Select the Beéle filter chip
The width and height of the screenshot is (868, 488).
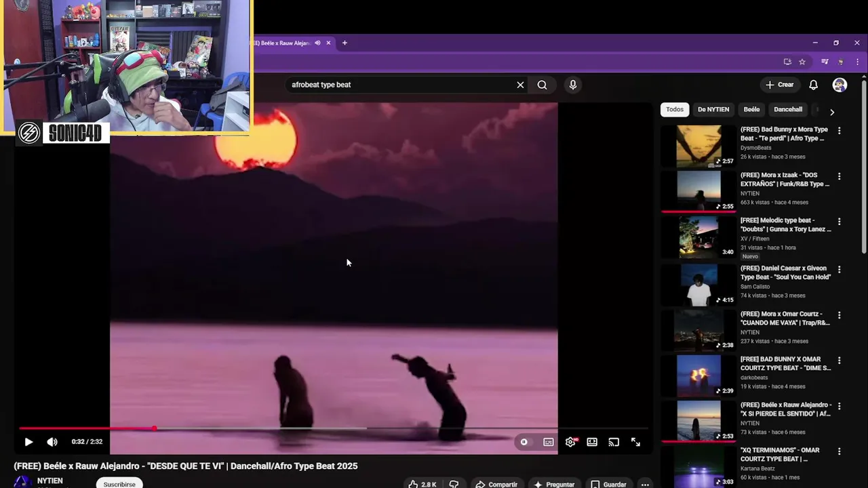[751, 109]
